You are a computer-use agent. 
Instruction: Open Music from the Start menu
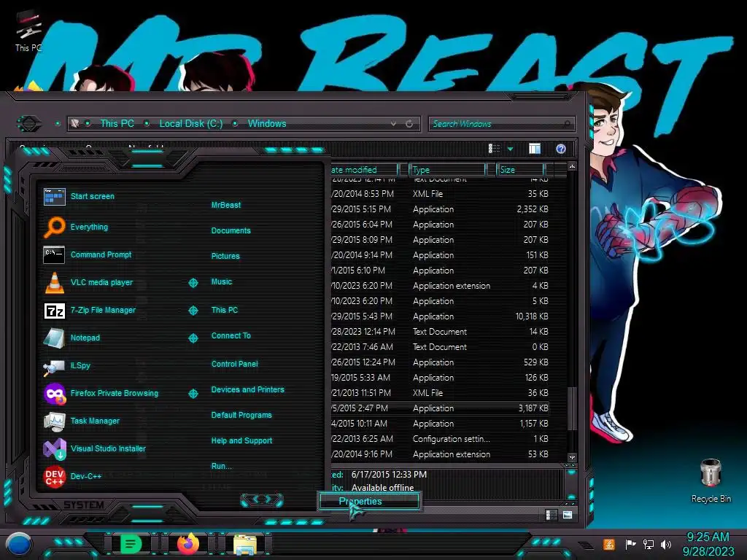222,282
